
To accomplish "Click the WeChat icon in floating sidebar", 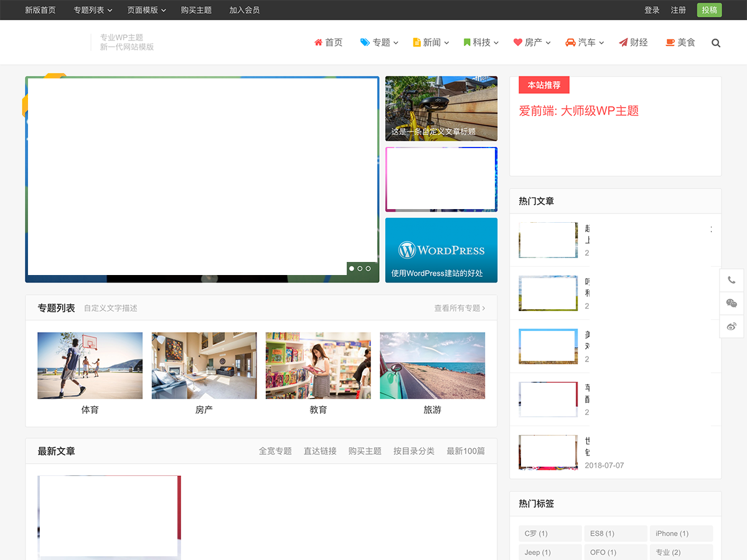I will point(731,303).
